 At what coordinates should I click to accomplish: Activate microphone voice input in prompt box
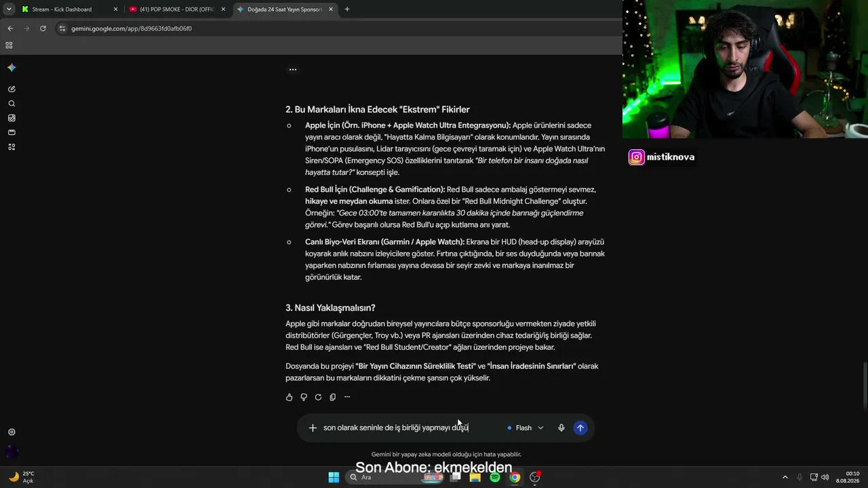pyautogui.click(x=561, y=428)
